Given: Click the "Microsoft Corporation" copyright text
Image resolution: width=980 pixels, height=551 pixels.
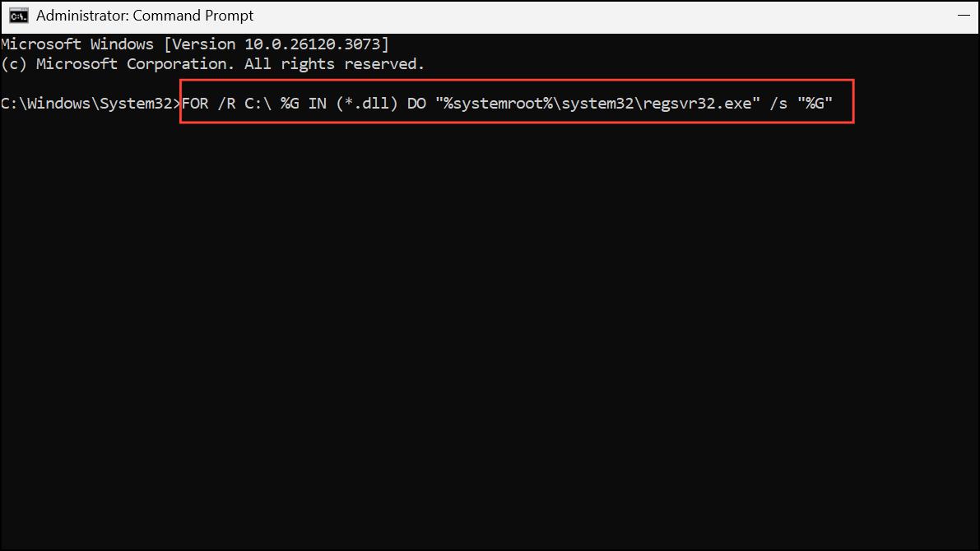Looking at the screenshot, I should coord(133,64).
